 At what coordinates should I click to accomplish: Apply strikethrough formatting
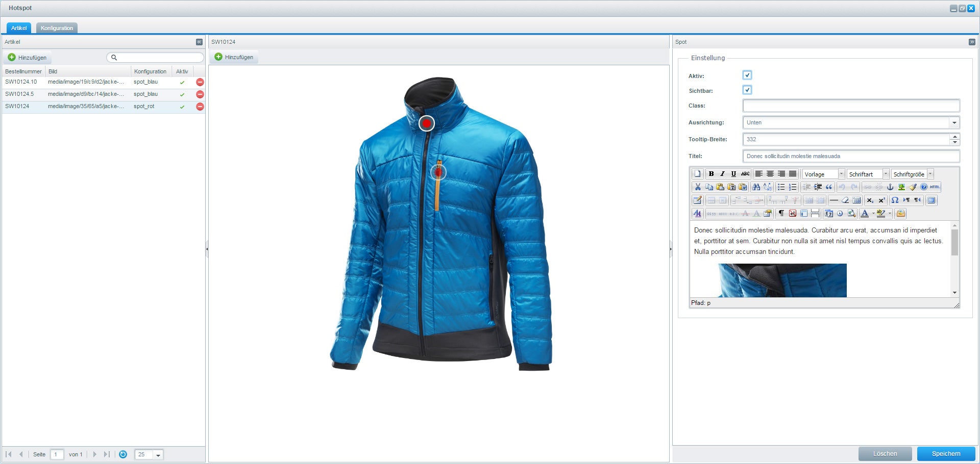[745, 174]
